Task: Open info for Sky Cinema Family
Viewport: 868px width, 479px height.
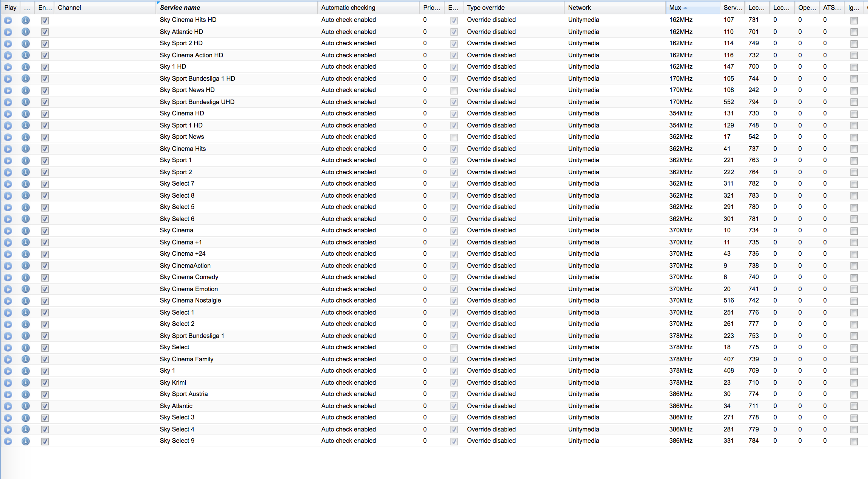Action: click(x=26, y=359)
